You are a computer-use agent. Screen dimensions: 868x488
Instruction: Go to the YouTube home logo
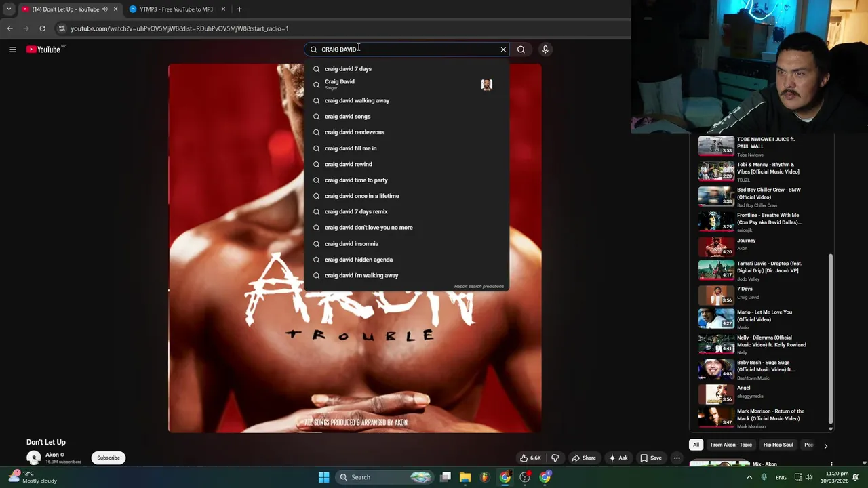point(45,49)
